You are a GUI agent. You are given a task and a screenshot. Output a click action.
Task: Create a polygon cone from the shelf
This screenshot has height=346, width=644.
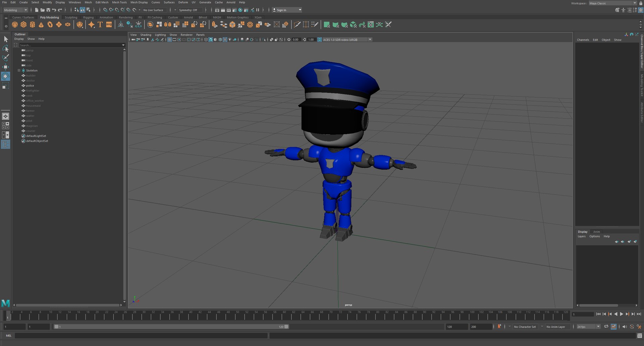click(41, 24)
